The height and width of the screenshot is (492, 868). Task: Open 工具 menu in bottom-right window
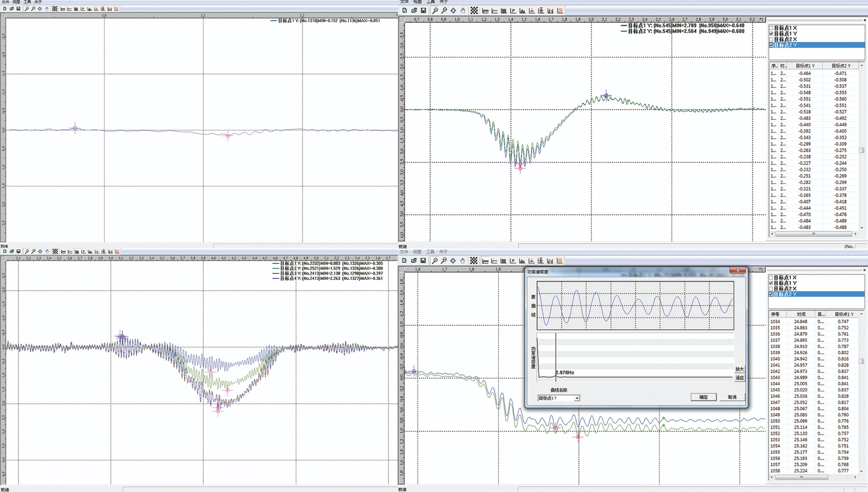coord(430,252)
